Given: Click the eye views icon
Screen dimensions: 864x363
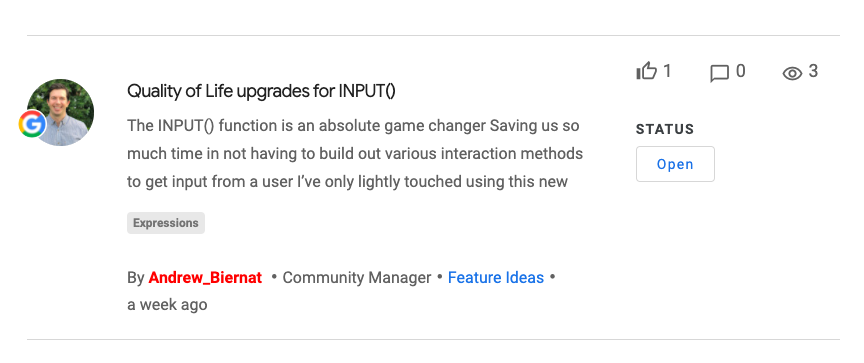Looking at the screenshot, I should point(792,73).
